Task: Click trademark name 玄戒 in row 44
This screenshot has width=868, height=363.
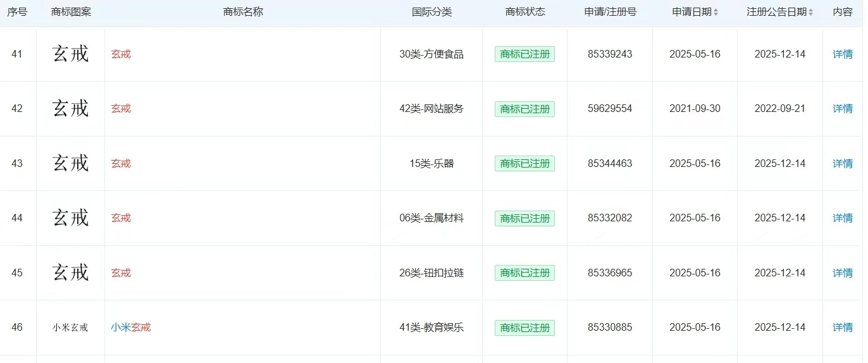Action: click(121, 218)
